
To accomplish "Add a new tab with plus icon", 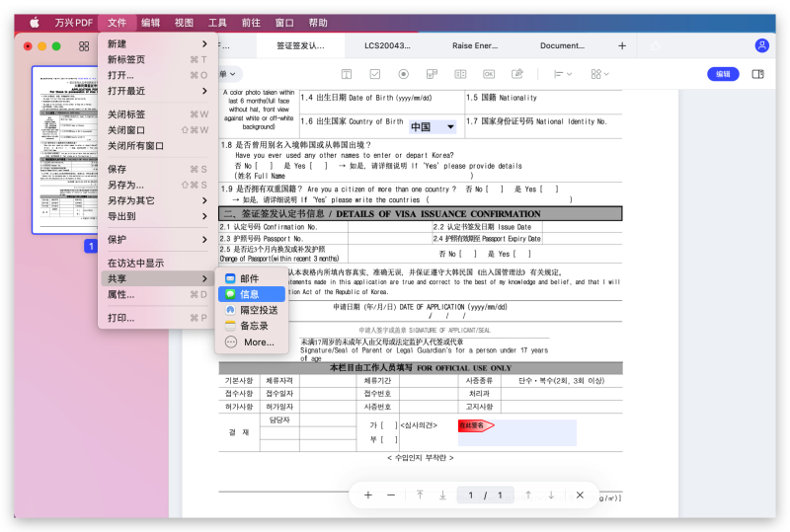I will click(622, 45).
